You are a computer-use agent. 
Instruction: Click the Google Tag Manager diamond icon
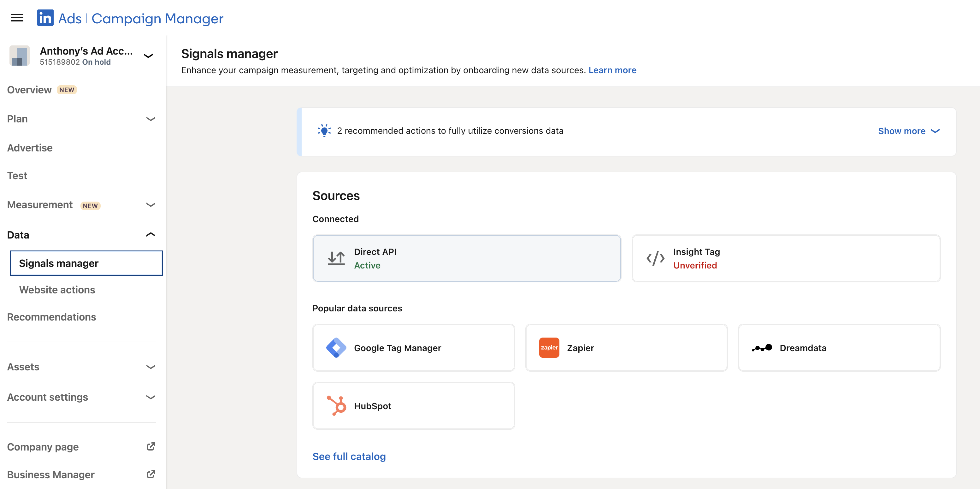tap(336, 348)
